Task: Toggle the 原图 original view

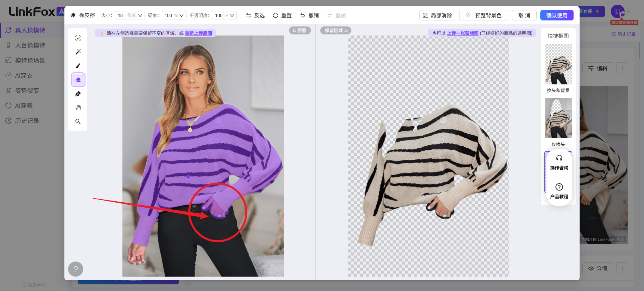Action: click(x=300, y=30)
